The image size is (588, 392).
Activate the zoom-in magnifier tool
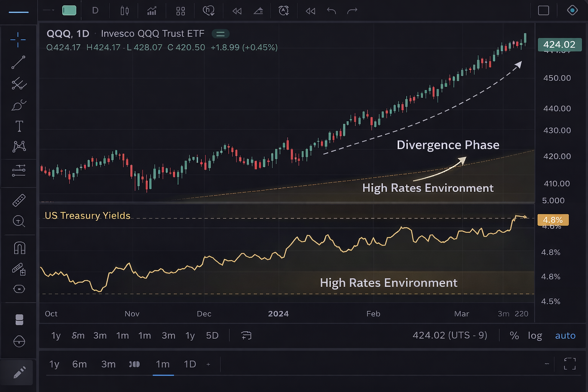(x=18, y=222)
